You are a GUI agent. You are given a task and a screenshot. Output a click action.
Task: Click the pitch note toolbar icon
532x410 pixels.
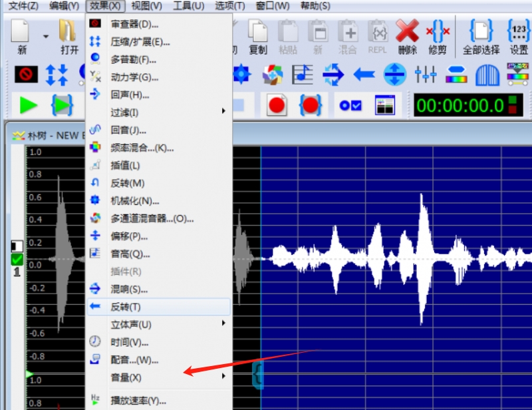tap(303, 75)
